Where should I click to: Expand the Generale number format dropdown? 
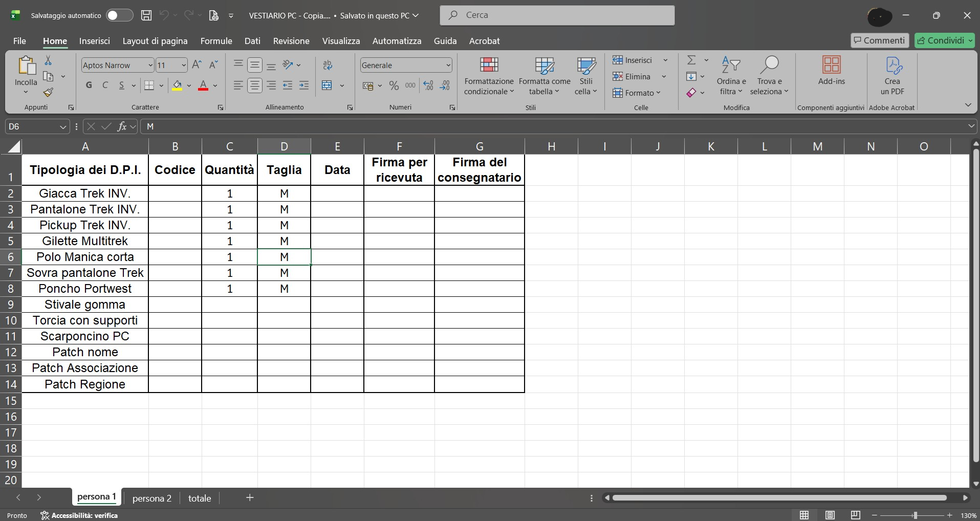(x=448, y=65)
